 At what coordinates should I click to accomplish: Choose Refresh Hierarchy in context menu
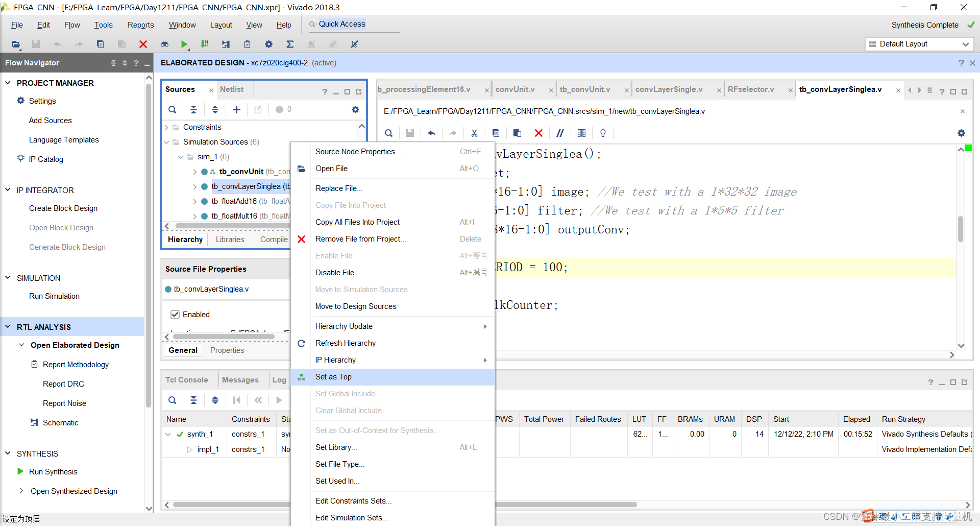pos(393,343)
